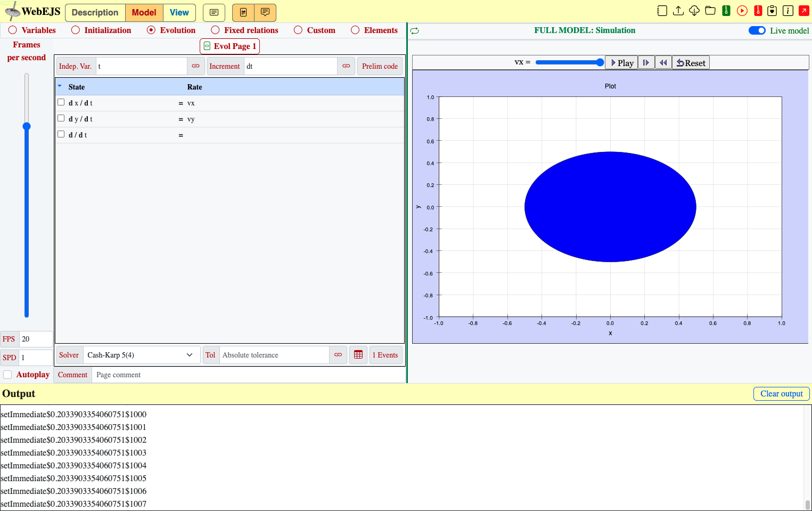The image size is (812, 511).
Task: Click the link icon next to Indep. Var. field
Action: pos(195,66)
